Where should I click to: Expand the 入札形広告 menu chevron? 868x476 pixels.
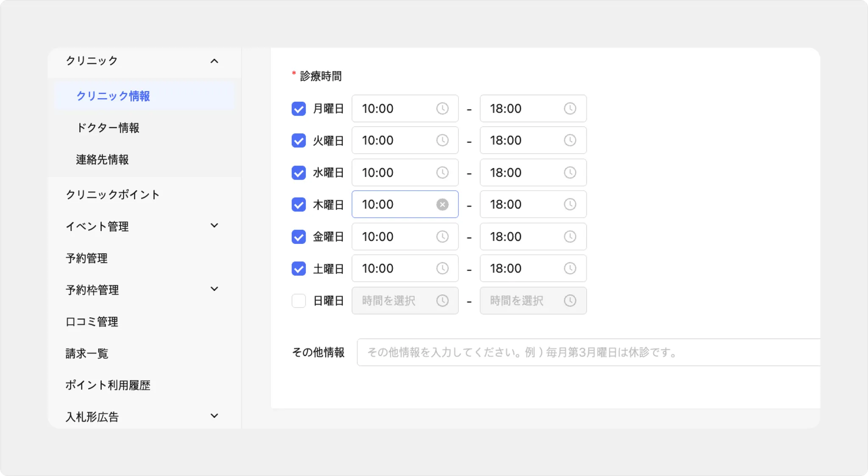[214, 416]
